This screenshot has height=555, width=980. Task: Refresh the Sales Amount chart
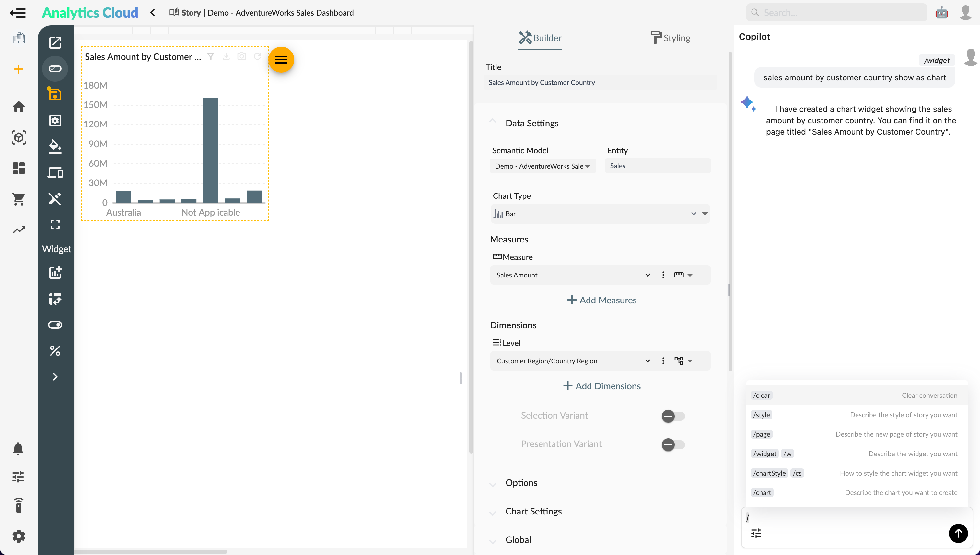[258, 56]
